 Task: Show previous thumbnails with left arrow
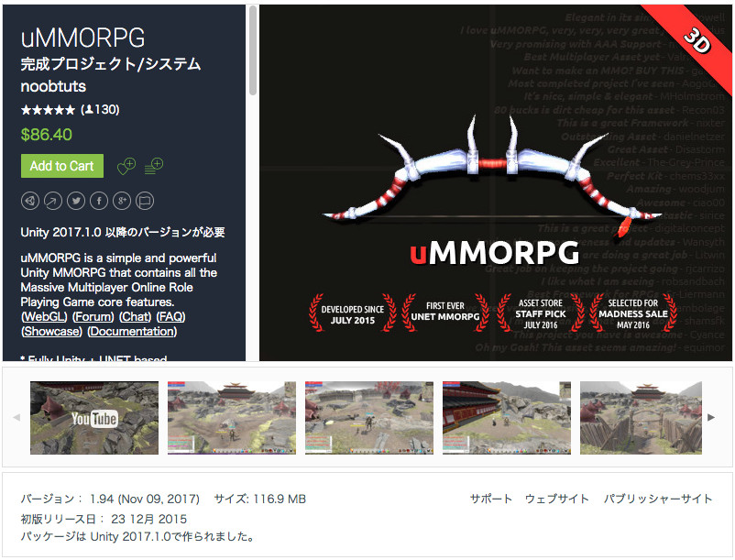coord(16,417)
